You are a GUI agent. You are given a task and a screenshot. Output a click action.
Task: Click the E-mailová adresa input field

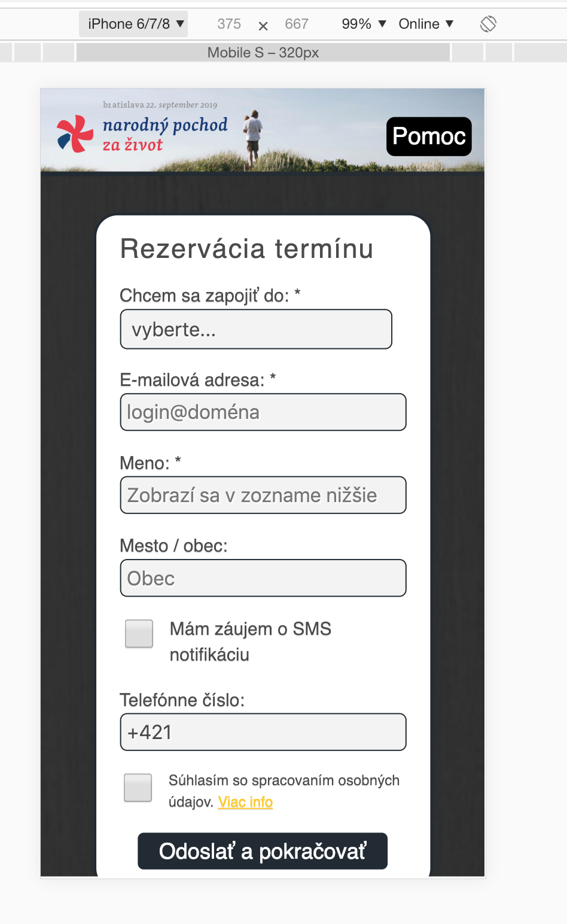[263, 412]
